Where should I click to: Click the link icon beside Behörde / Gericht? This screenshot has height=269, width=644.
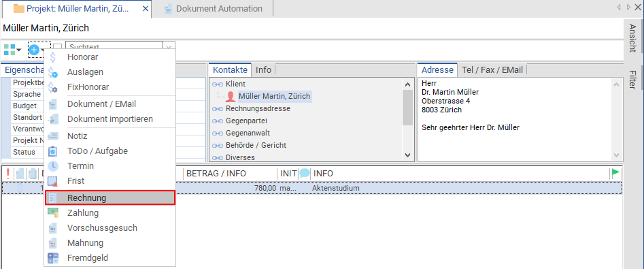coord(217,146)
